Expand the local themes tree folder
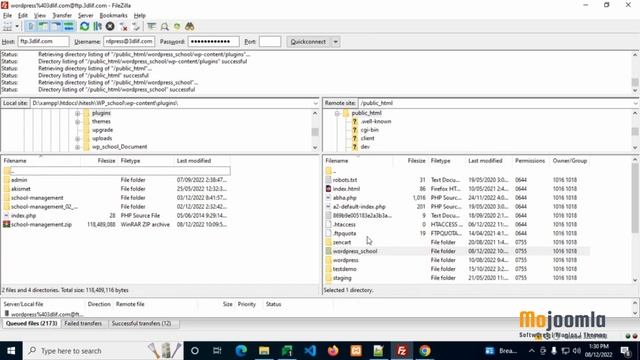The height and width of the screenshot is (360, 640). coord(78,122)
